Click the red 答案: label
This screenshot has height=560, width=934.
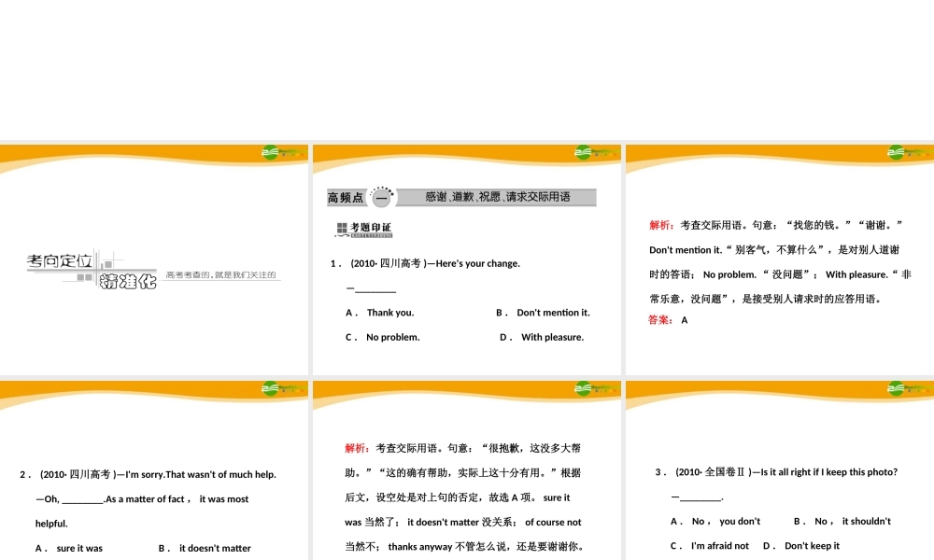click(660, 320)
